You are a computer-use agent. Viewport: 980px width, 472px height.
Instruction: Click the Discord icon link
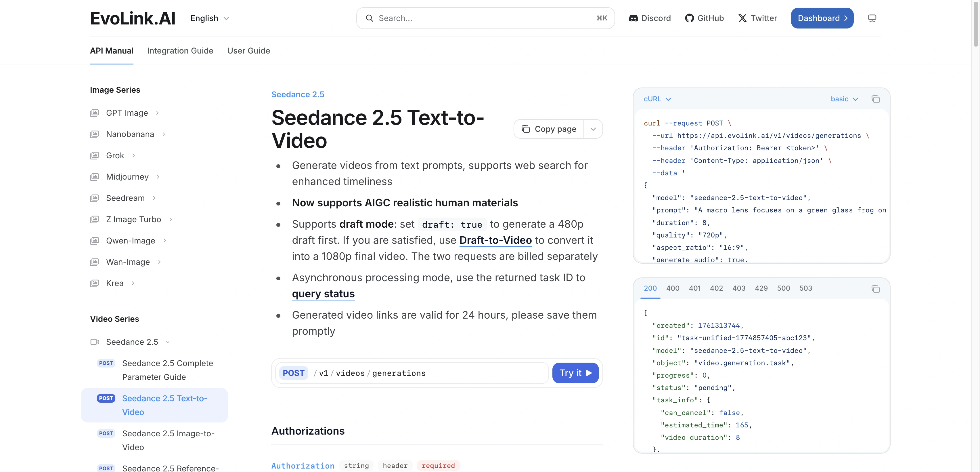633,18
